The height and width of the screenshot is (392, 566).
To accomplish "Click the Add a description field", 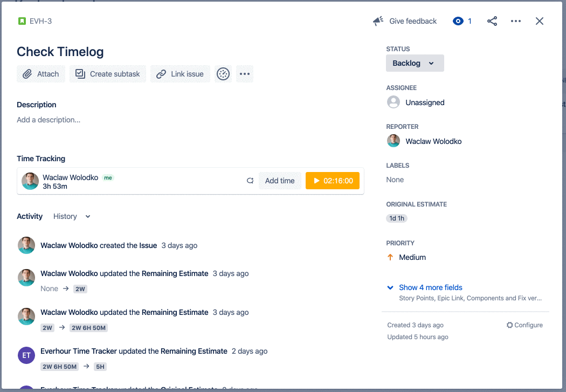I will (x=49, y=120).
